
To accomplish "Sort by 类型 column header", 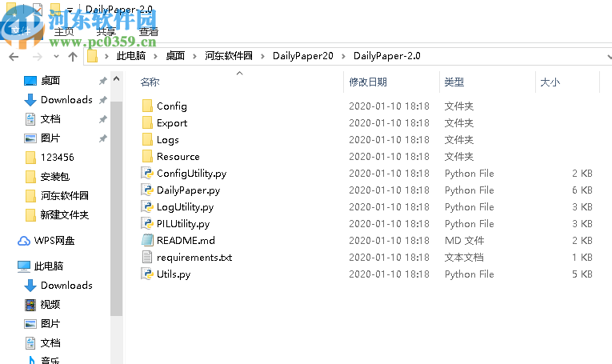I will coord(454,82).
